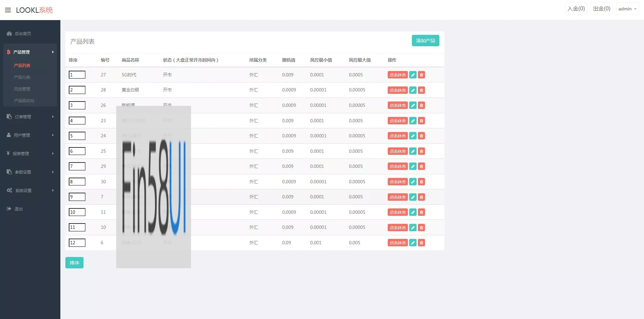
Task: Toggle 点击休市 for product number 10
Action: click(x=397, y=228)
